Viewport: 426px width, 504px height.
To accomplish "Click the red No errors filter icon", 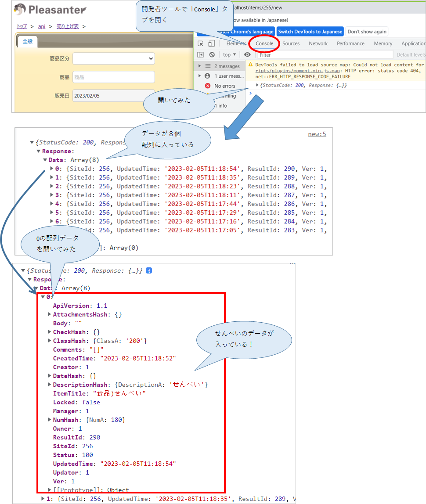I will coord(207,86).
